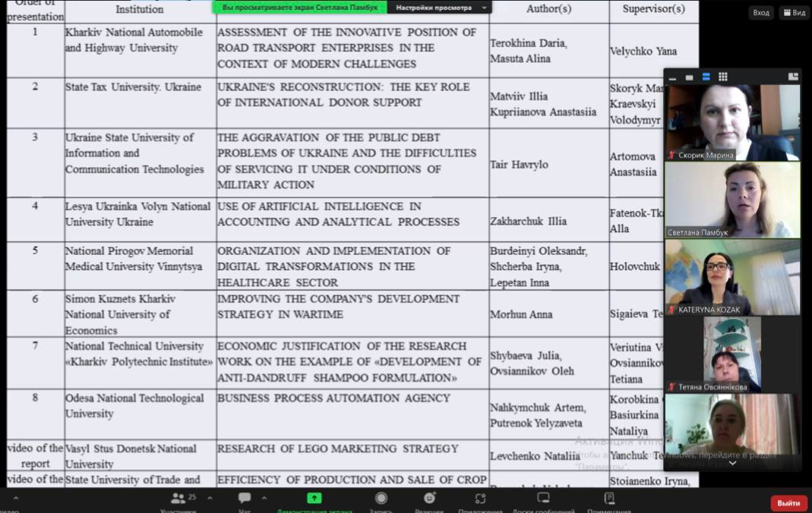The image size is (812, 513).
Task: Select Светлана Памбук's video thumbnail
Action: [732, 200]
